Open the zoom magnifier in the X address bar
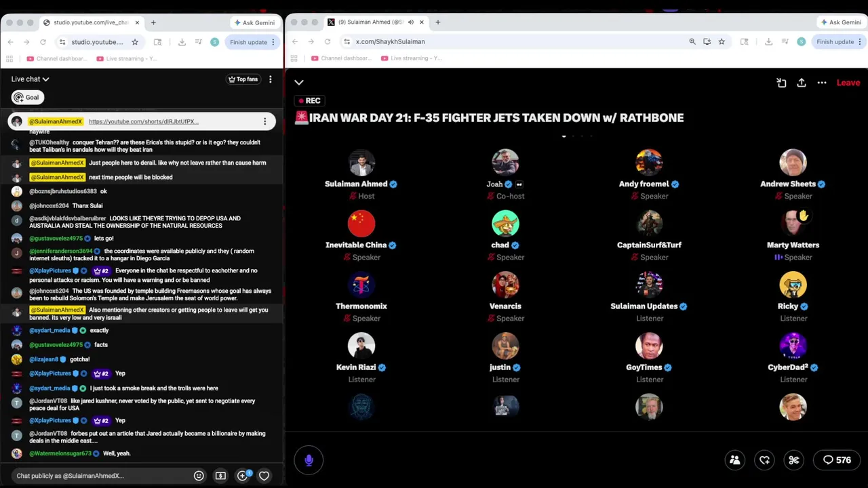Screen dimensions: 868x488 click(692, 42)
